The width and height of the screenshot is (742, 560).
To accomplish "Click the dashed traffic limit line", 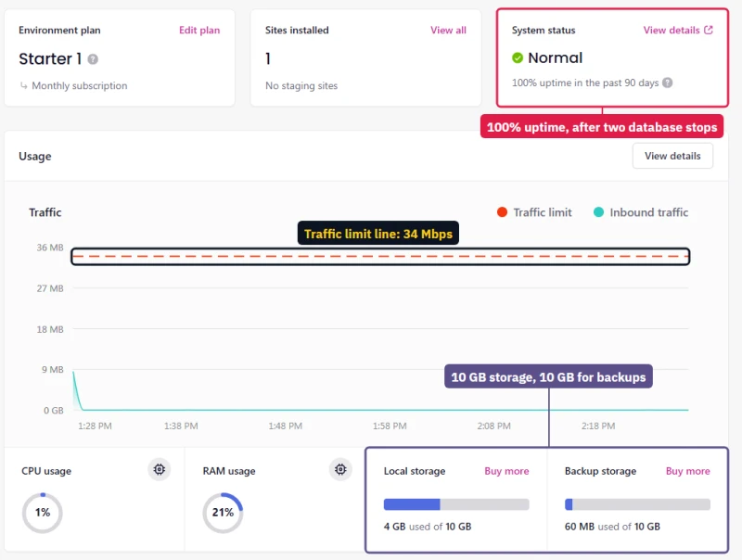I will click(380, 256).
